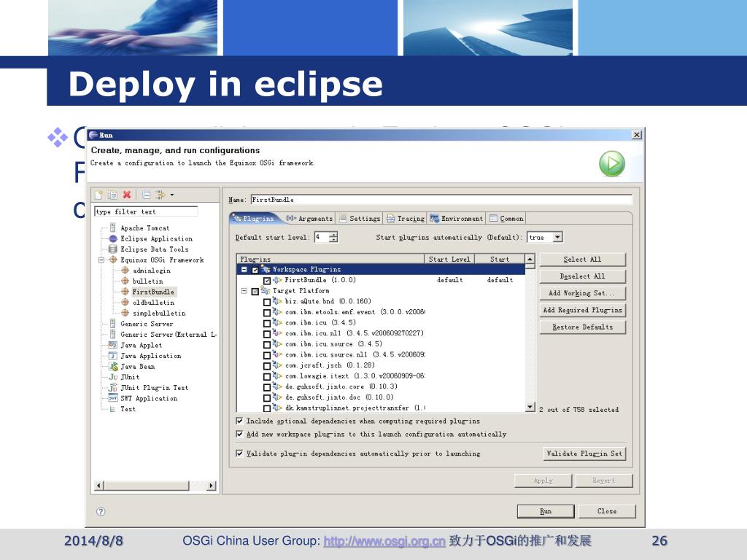
Task: Collapse the Target Platform group
Action: tap(244, 291)
